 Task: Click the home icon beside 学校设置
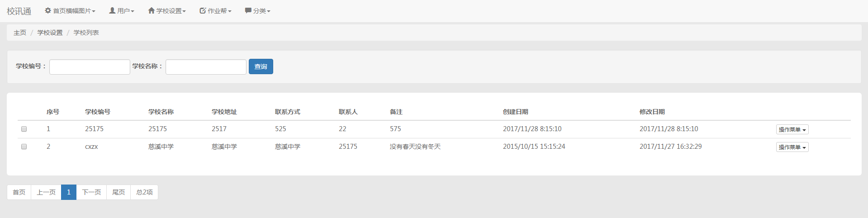[x=152, y=10]
